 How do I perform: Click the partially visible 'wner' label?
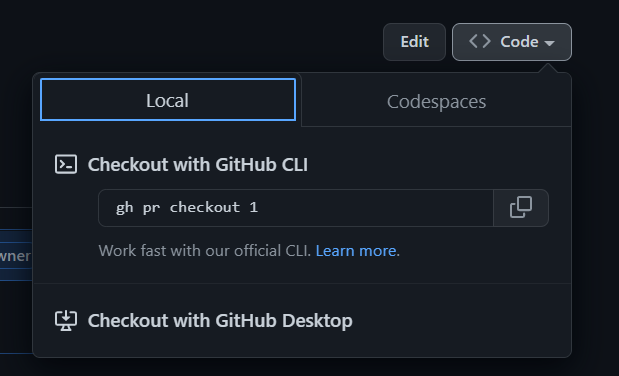coord(15,256)
